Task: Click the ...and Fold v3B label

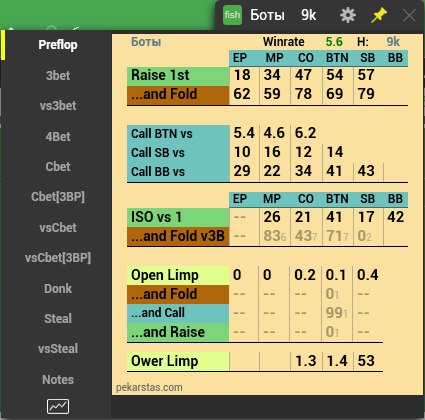Action: [178, 236]
